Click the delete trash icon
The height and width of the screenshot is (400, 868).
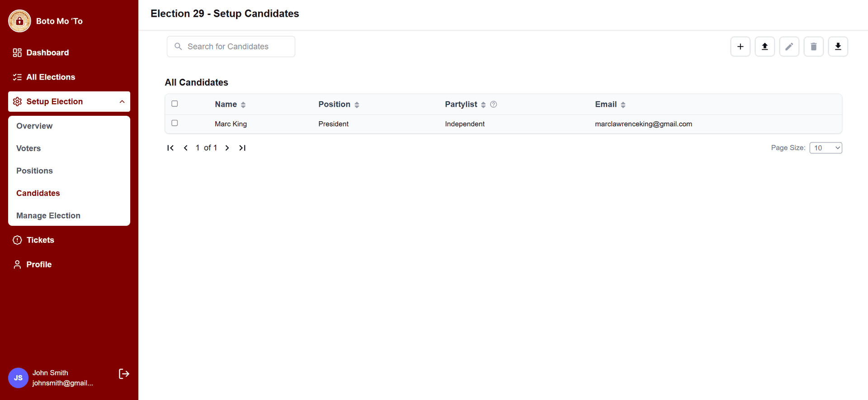[813, 47]
